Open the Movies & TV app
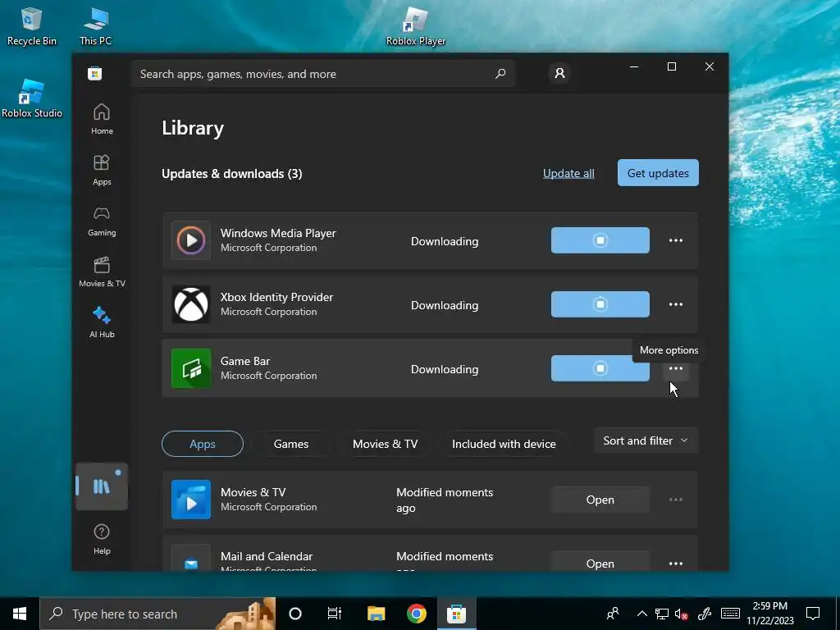Viewport: 840px width, 630px height. coord(600,500)
